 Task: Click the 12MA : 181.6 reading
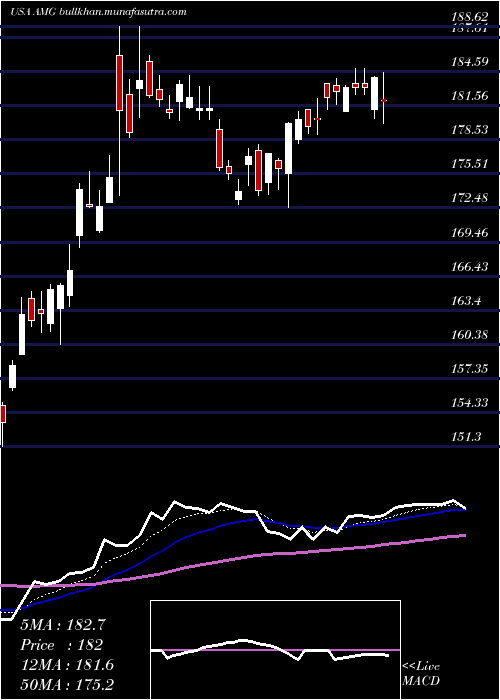point(67,665)
